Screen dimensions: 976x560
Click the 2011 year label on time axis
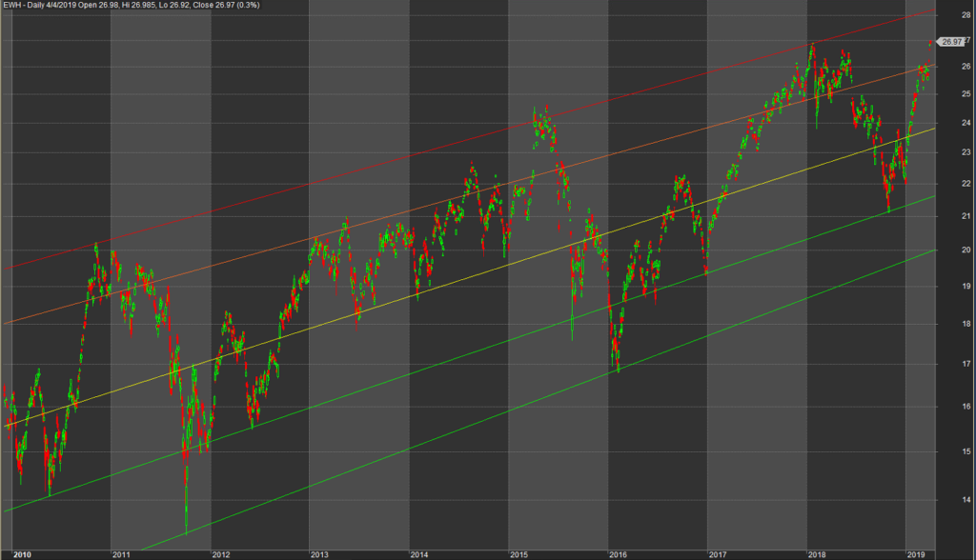point(121,554)
